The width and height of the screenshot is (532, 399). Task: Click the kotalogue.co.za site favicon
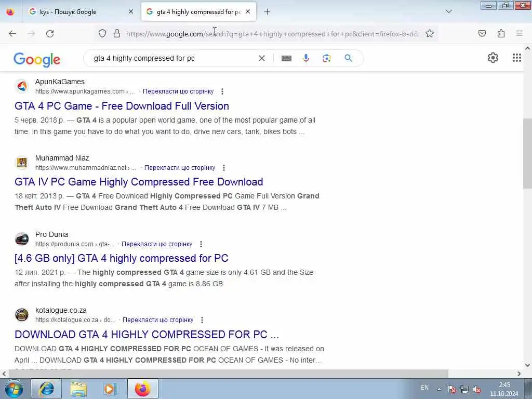tap(22, 315)
